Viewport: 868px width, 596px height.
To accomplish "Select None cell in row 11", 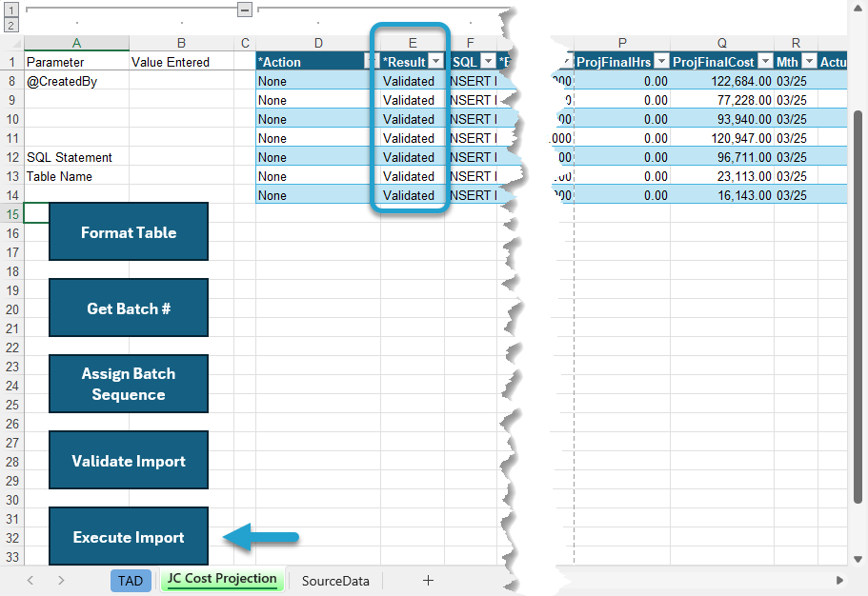I will point(317,138).
